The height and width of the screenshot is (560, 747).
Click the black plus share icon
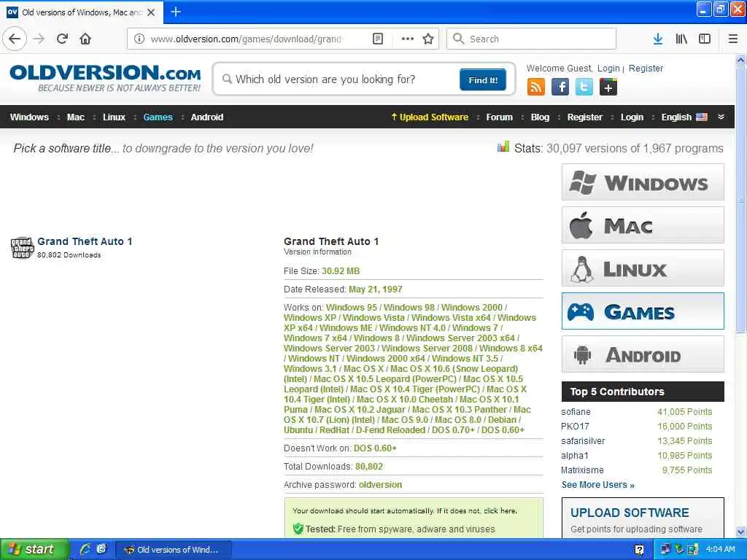(608, 87)
